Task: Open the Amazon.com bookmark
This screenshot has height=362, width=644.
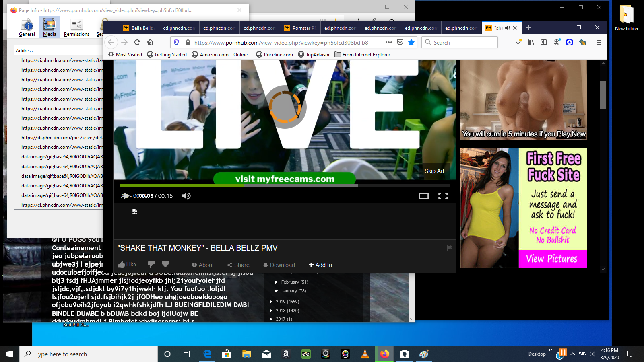Action: pos(221,54)
